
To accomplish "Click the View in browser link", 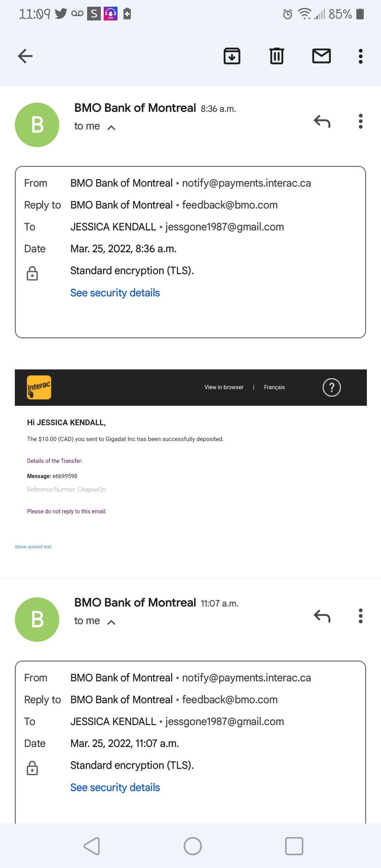I will click(x=224, y=387).
